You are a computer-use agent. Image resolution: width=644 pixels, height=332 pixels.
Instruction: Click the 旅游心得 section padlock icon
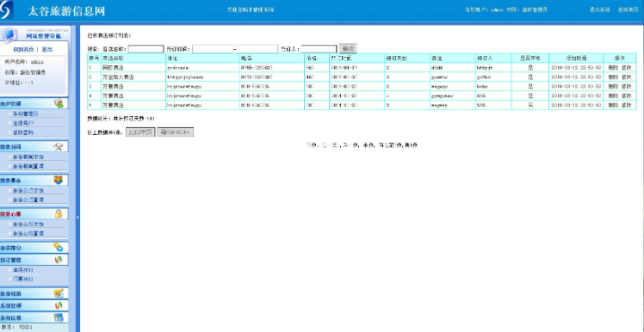click(x=59, y=214)
